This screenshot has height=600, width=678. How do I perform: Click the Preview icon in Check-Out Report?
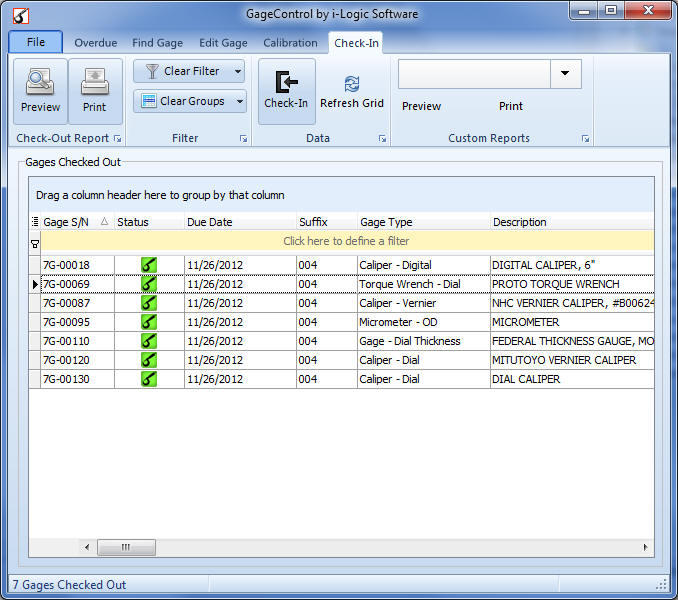[x=40, y=82]
